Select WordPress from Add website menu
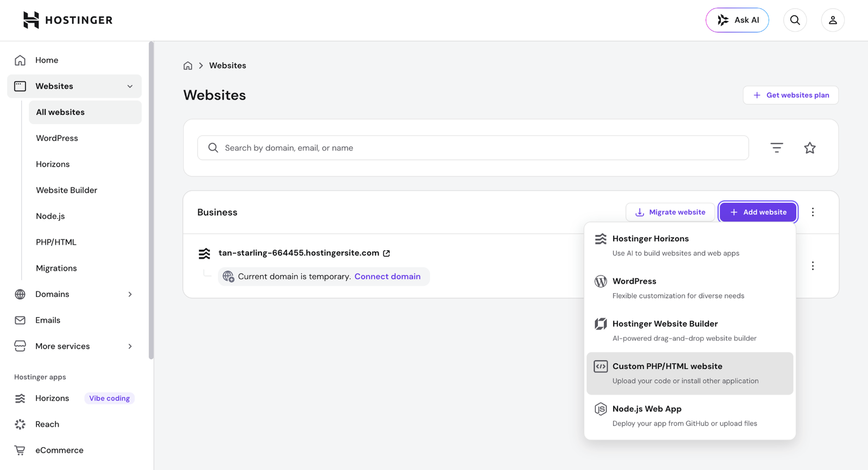868x470 pixels. pyautogui.click(x=690, y=288)
